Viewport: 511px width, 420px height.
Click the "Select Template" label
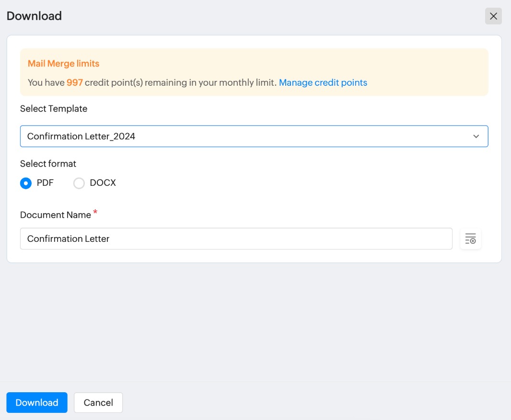click(x=54, y=109)
